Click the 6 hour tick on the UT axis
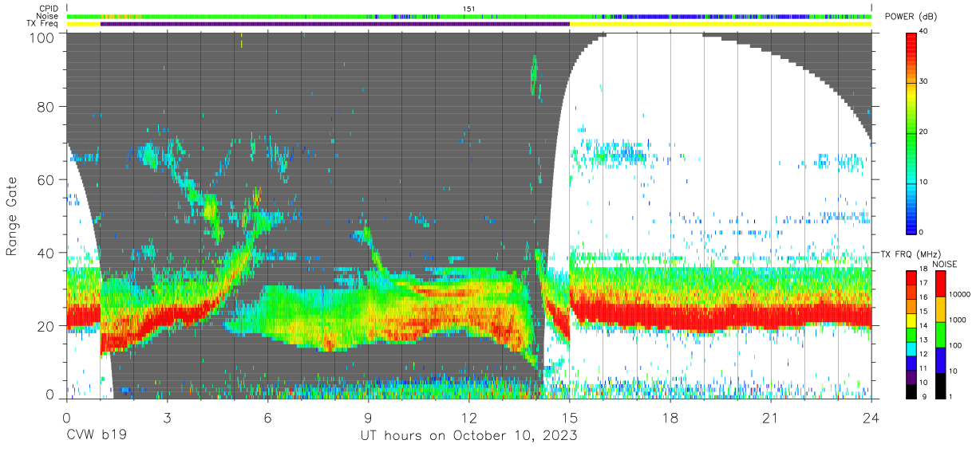 (x=267, y=418)
